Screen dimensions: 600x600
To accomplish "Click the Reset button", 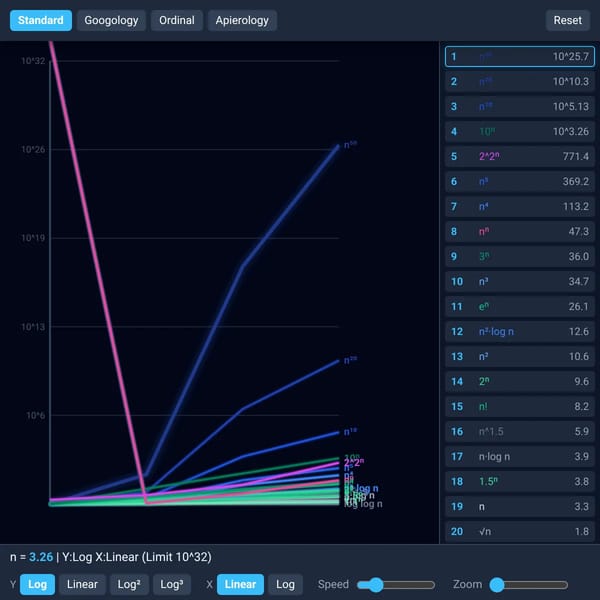I will [x=567, y=20].
